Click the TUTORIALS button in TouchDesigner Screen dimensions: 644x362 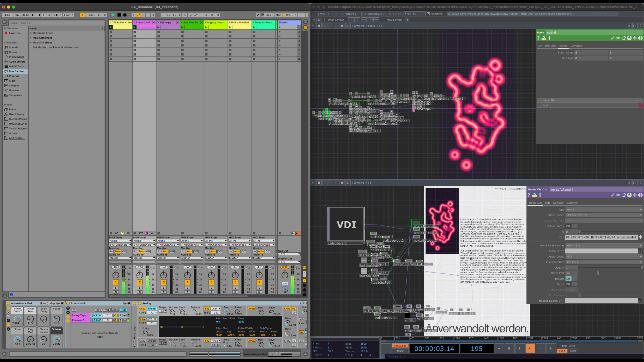tap(374, 14)
